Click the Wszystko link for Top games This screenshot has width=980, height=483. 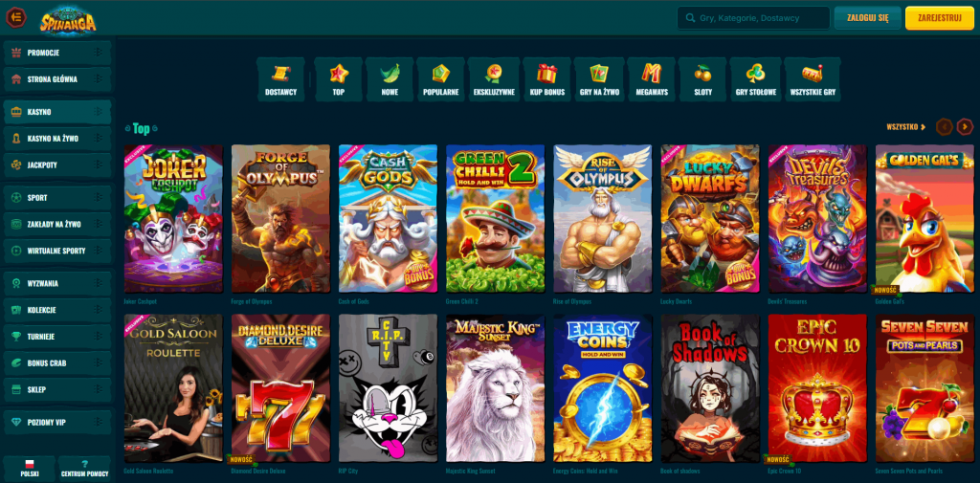pos(905,127)
